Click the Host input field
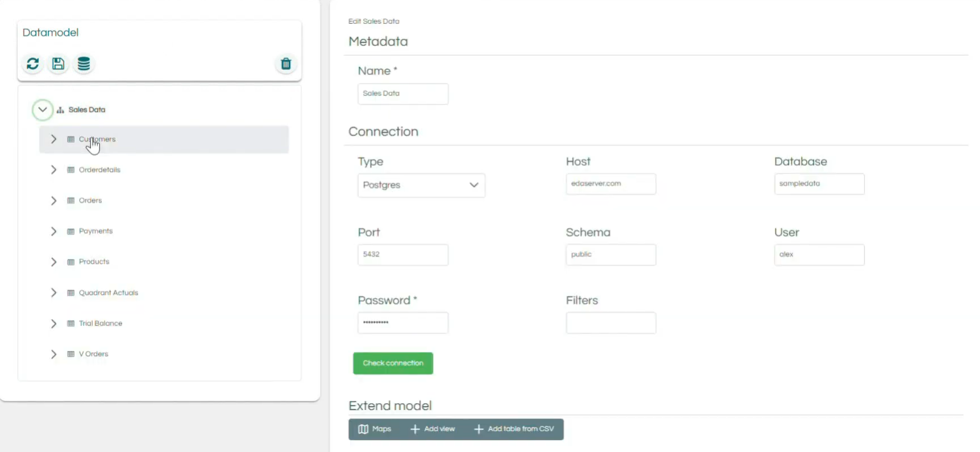Viewport: 980px width, 452px height. (x=611, y=184)
